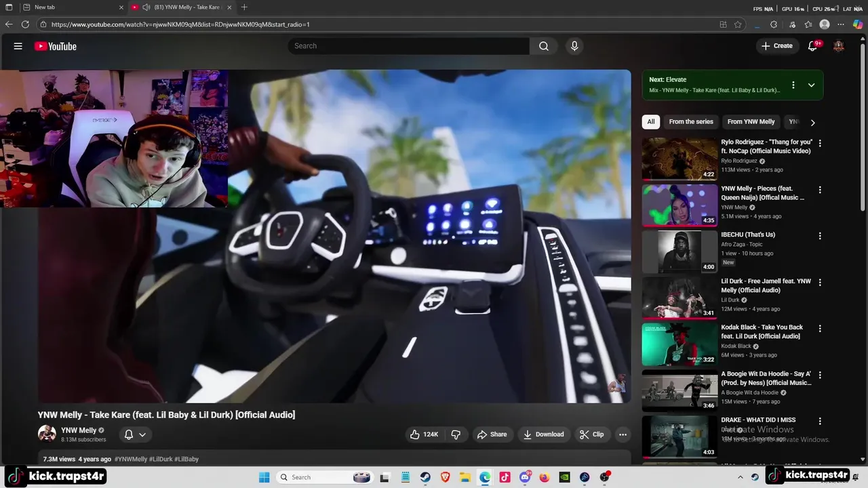Open YNW Melly channel avatar

47,434
